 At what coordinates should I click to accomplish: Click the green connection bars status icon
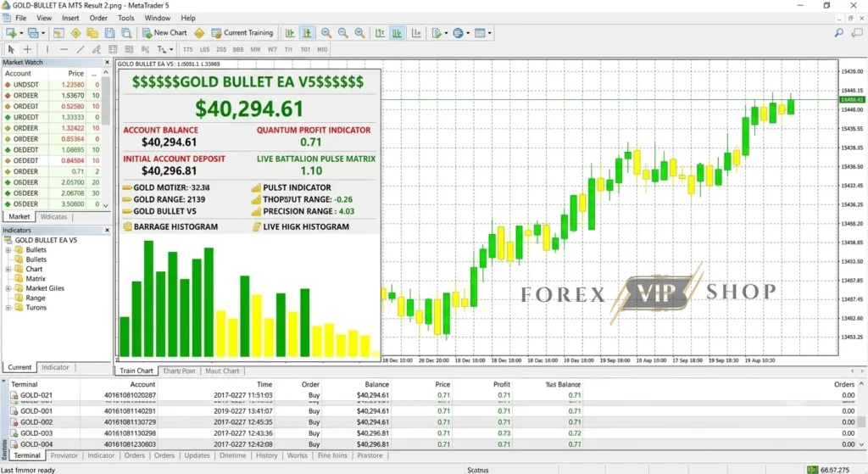coord(812,470)
